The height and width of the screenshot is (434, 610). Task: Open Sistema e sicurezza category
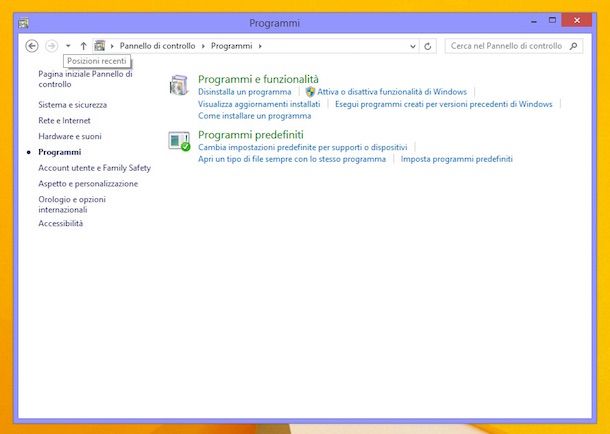[72, 105]
